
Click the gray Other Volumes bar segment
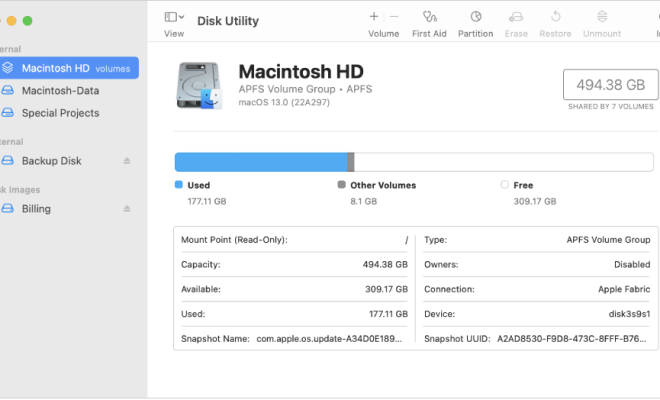click(x=351, y=162)
